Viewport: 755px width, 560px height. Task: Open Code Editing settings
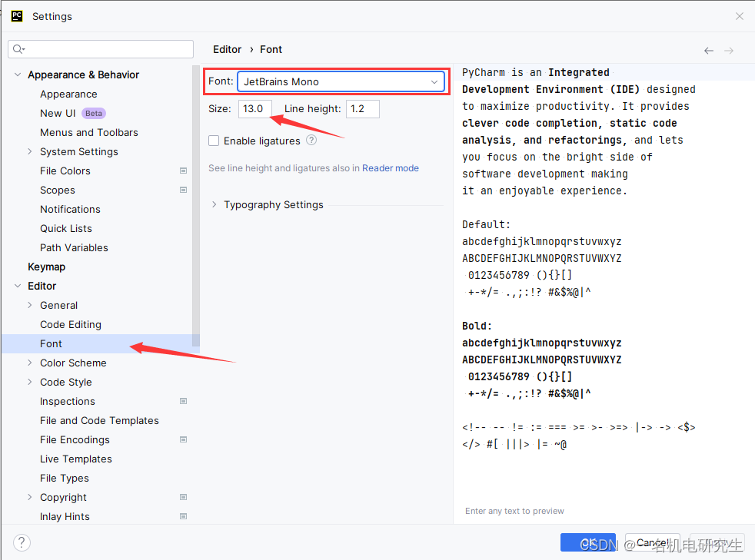[71, 325]
